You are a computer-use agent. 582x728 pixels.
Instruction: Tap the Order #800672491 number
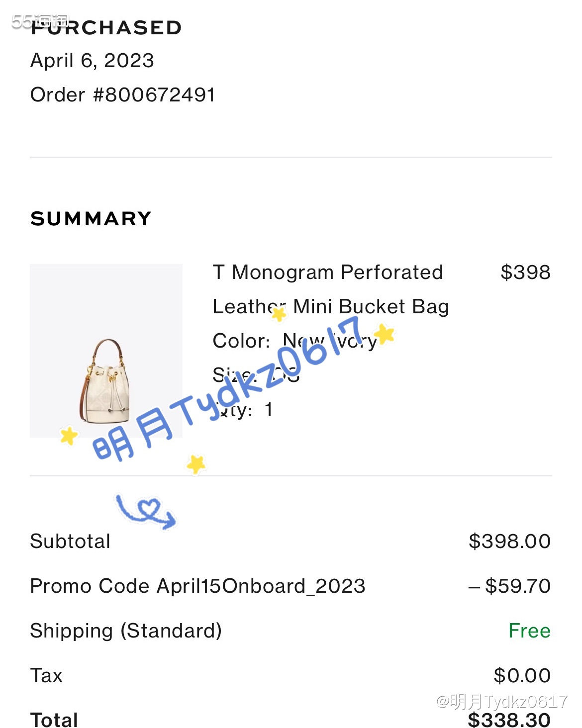coord(123,94)
